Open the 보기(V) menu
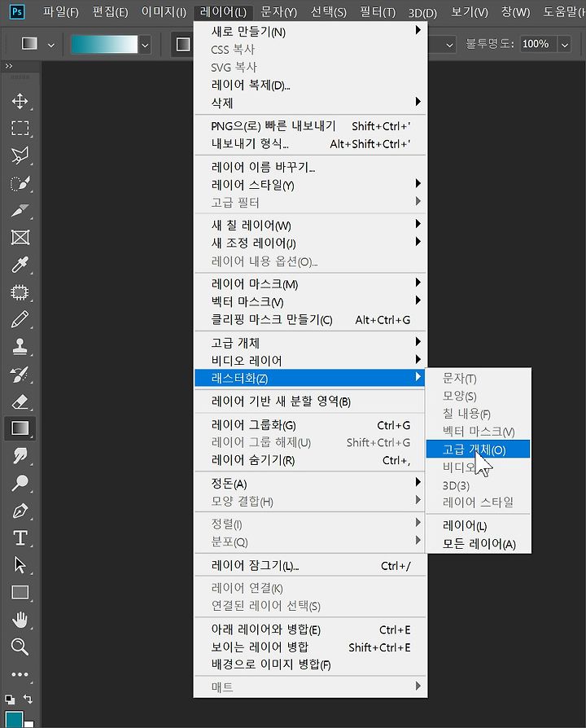The height and width of the screenshot is (728, 586). click(x=470, y=11)
